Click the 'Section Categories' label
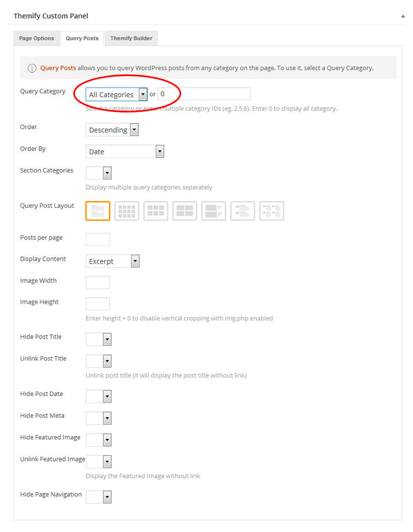This screenshot has width=413, height=532. [46, 170]
